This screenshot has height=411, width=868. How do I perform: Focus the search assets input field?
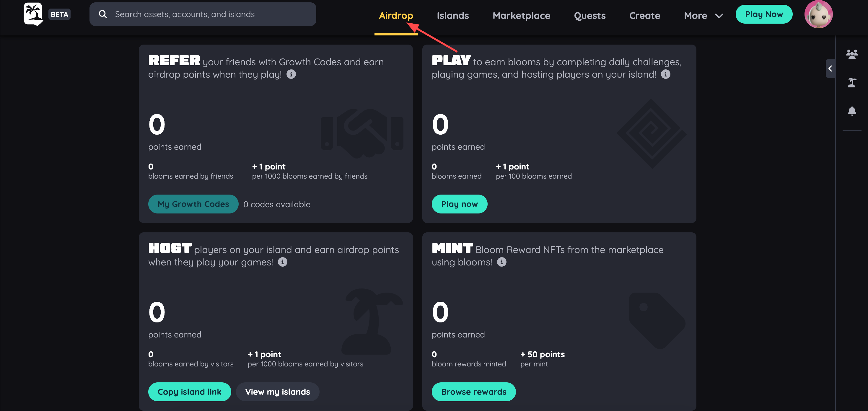[203, 14]
